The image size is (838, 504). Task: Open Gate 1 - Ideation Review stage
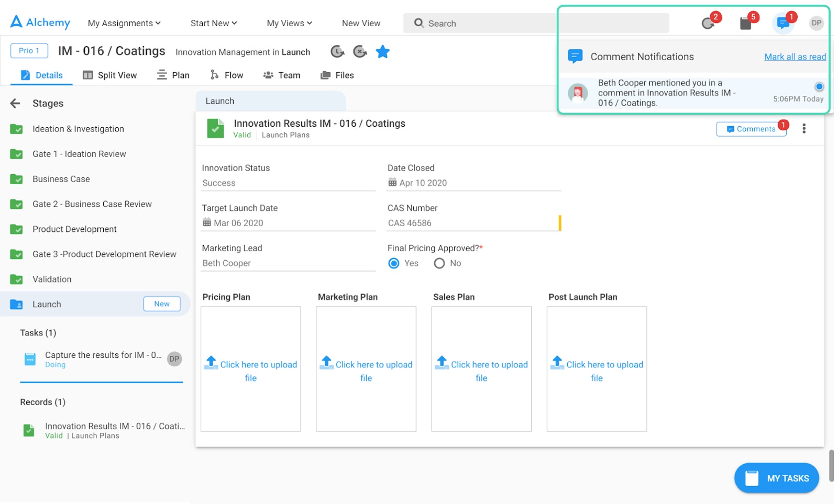coord(79,154)
